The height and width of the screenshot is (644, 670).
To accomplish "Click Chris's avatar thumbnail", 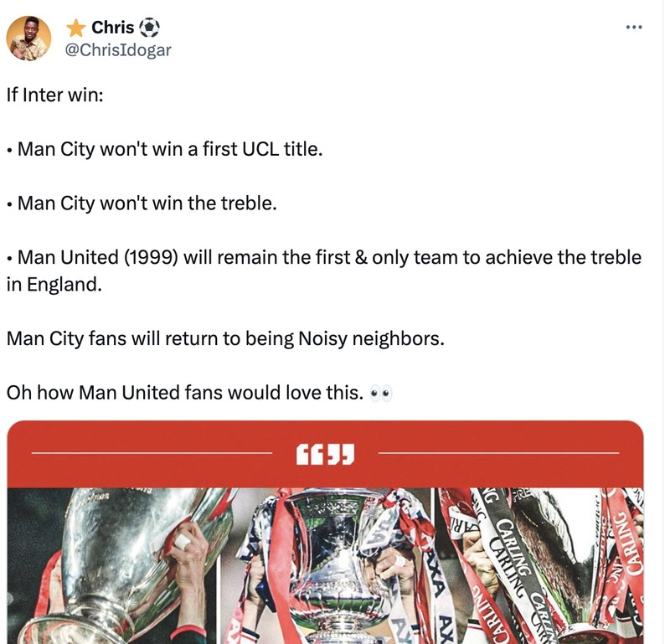I will pyautogui.click(x=28, y=36).
